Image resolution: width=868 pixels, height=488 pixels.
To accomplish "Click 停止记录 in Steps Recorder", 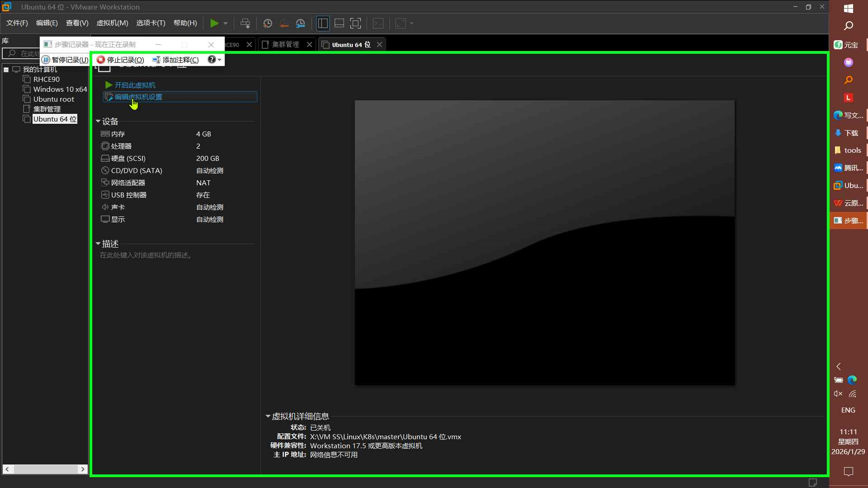I will 120,60.
